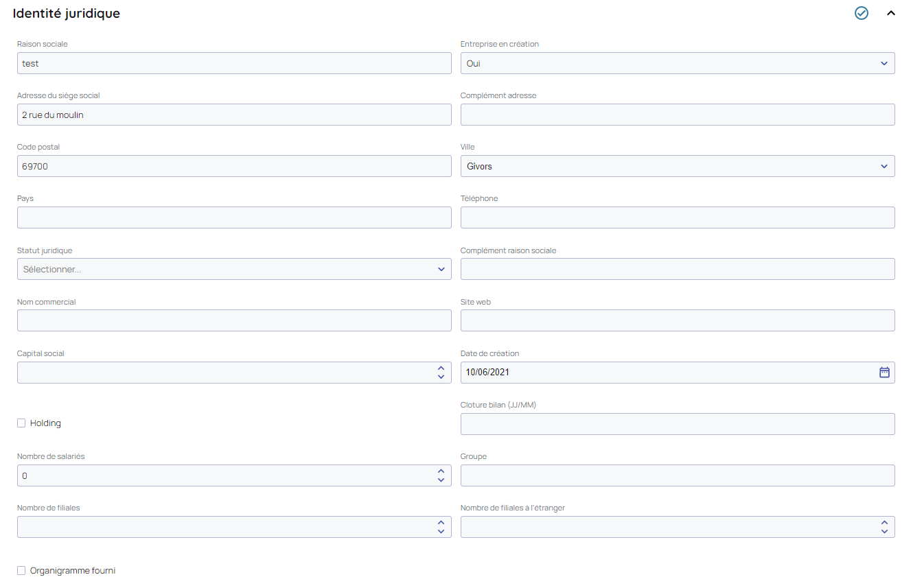Decrease the Nombre de salariés value

(441, 480)
